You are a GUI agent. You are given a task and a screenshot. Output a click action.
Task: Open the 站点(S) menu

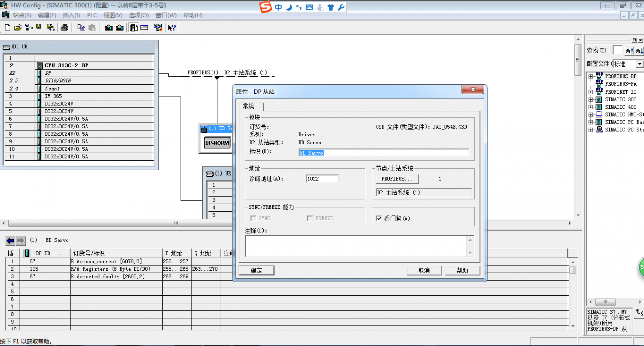click(x=22, y=15)
